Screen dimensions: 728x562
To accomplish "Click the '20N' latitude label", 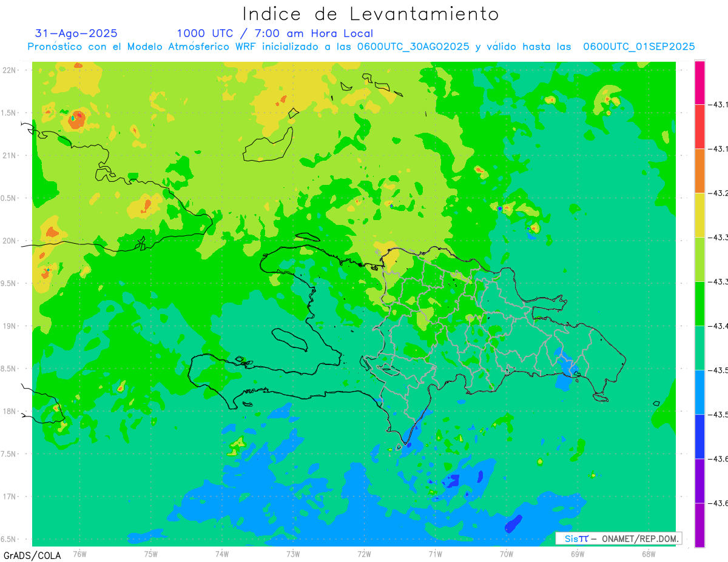I will click(x=10, y=241).
